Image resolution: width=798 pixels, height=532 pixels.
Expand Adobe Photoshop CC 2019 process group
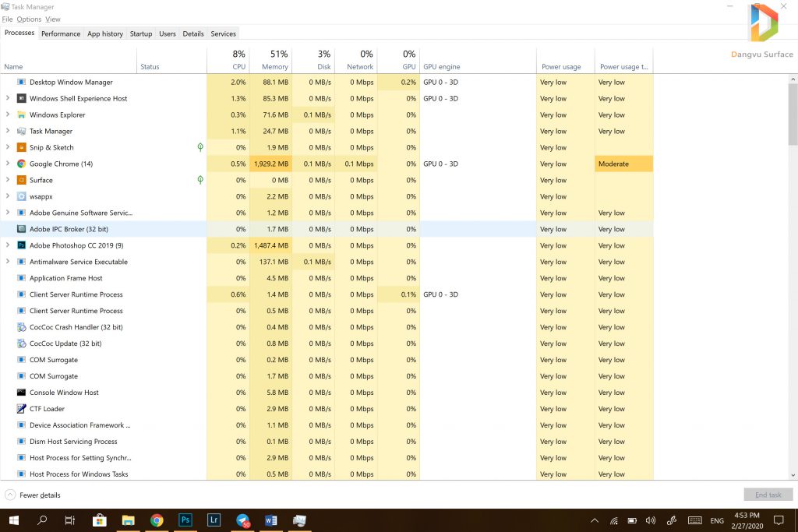pyautogui.click(x=8, y=245)
